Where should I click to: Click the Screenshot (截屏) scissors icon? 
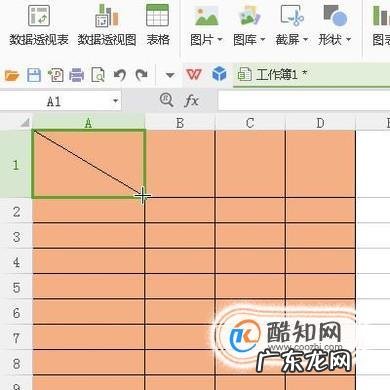pos(292,16)
